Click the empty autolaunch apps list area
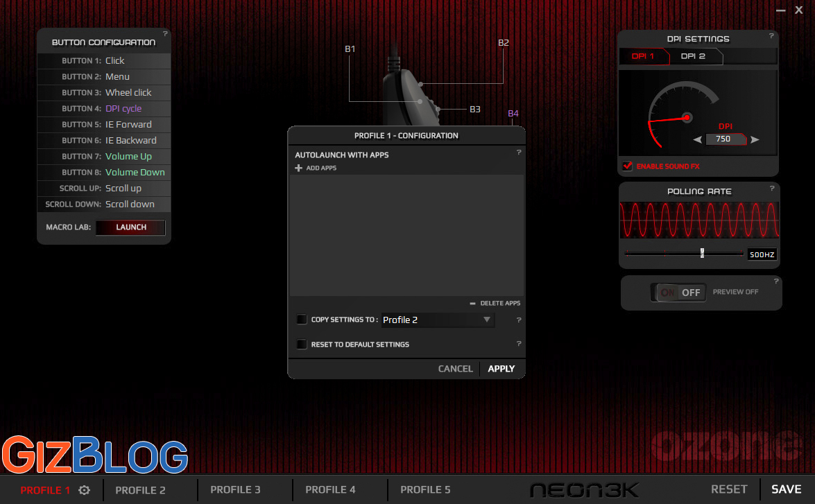The height and width of the screenshot is (504, 815). [406, 236]
